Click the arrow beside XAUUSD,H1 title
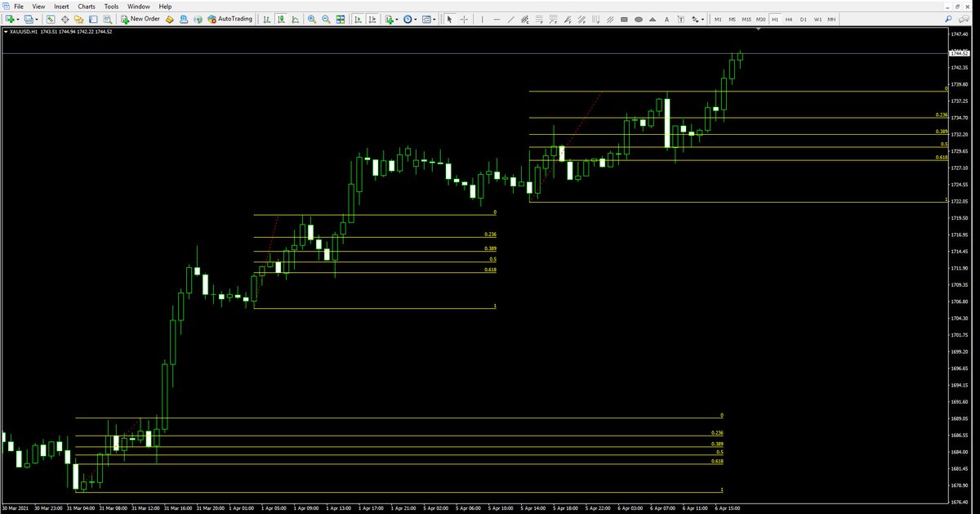The height and width of the screenshot is (514, 980). [x=7, y=32]
